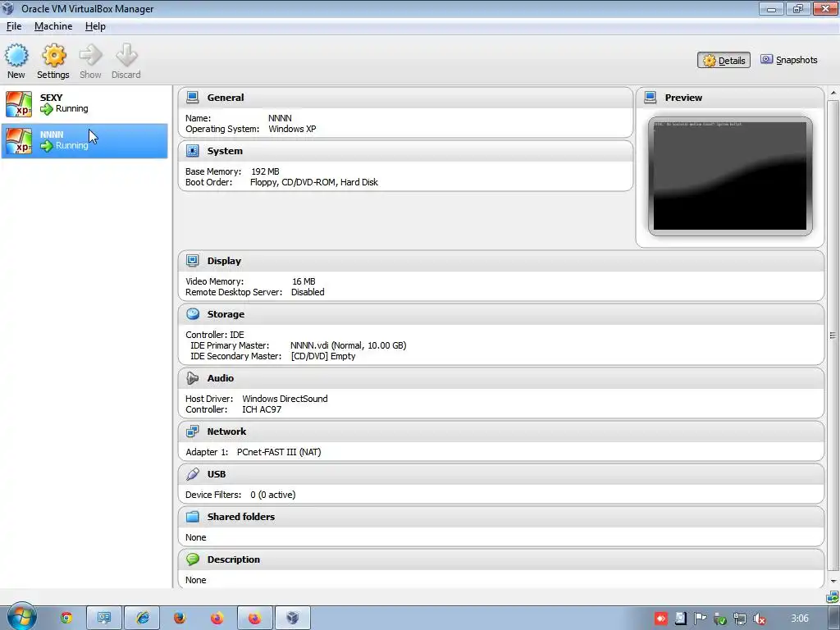Open the USB section header

pos(501,474)
